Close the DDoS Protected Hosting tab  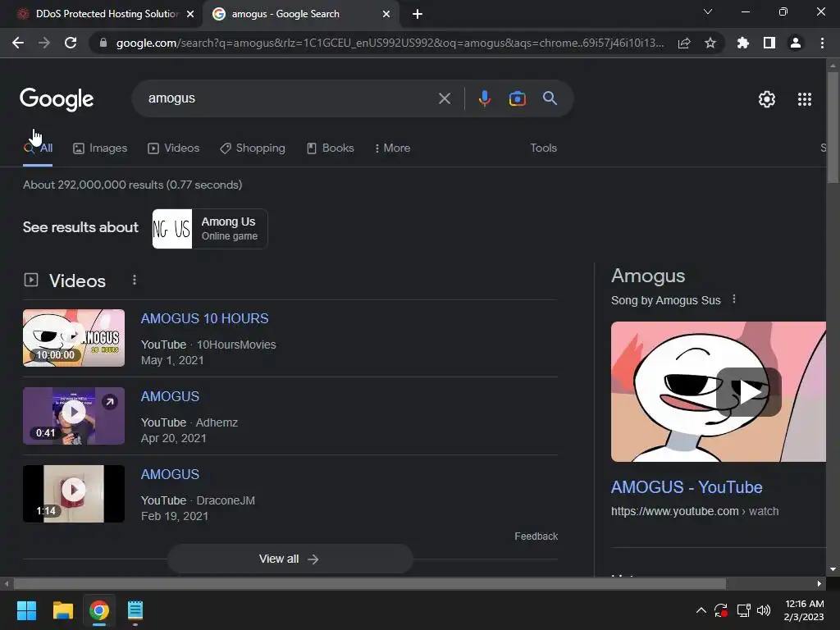click(190, 14)
